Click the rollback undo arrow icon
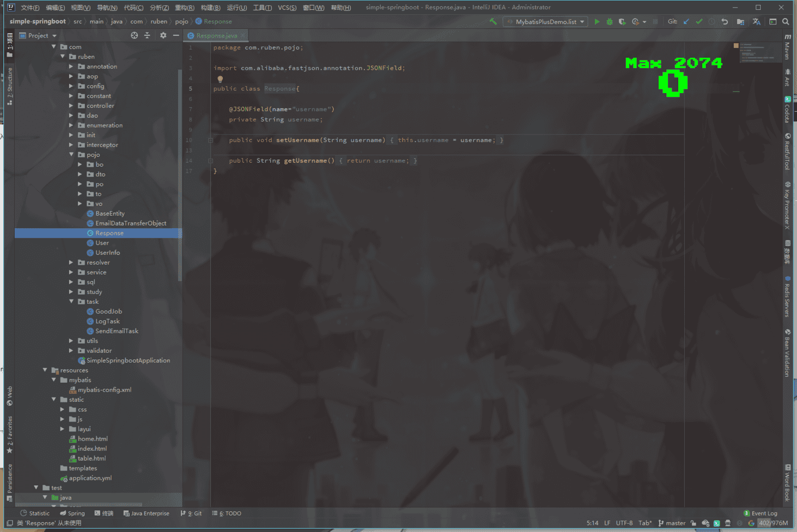This screenshot has width=797, height=532. point(725,22)
